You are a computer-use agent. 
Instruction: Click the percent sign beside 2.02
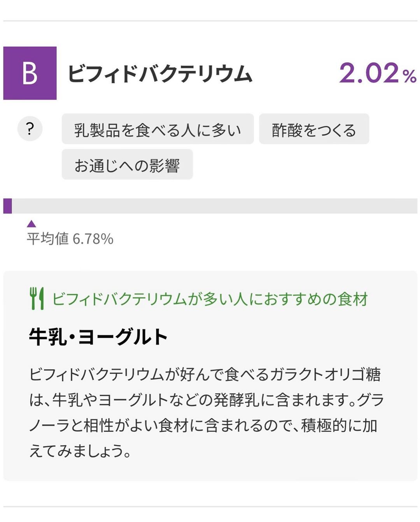click(409, 76)
